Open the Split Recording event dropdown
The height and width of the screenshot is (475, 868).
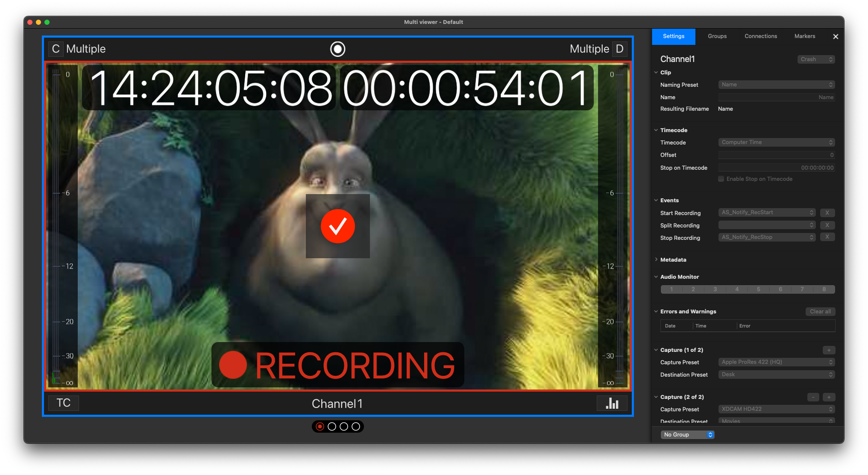click(x=767, y=225)
